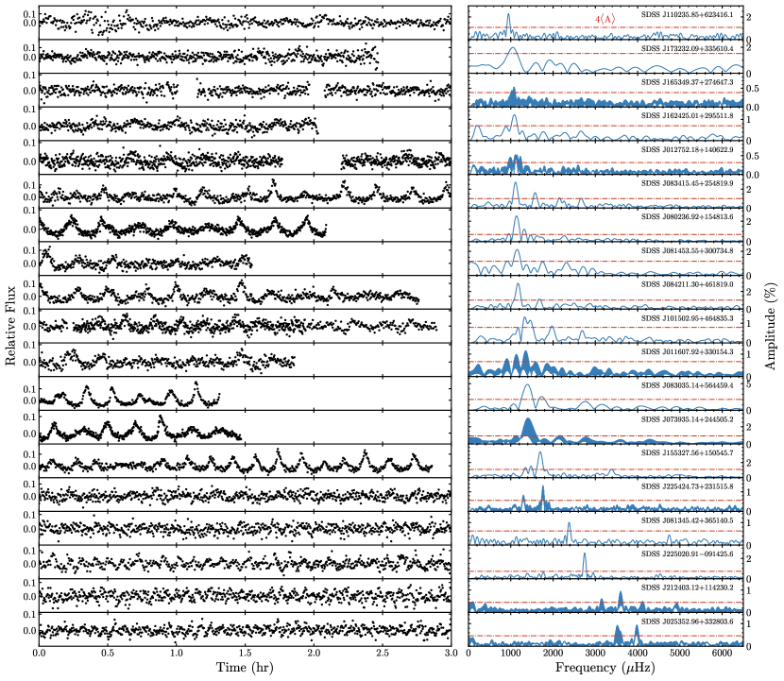Click the 6000 tick on Frequency axis

coord(722,653)
